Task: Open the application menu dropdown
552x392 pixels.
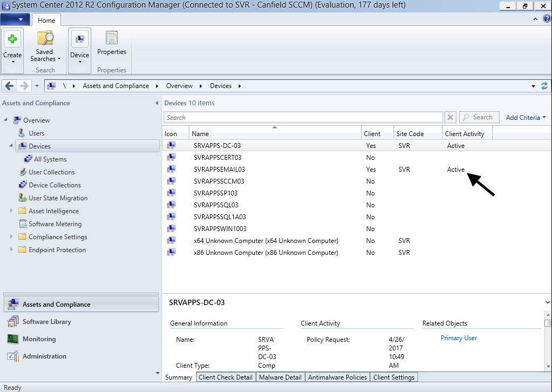Action: (x=16, y=19)
